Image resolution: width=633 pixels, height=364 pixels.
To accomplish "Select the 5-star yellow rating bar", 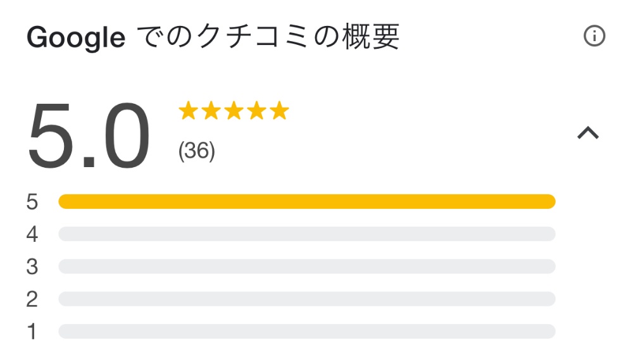I will pos(307,201).
